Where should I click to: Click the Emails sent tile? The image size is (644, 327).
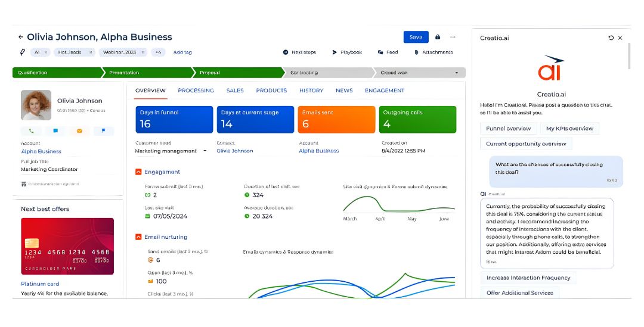click(336, 119)
